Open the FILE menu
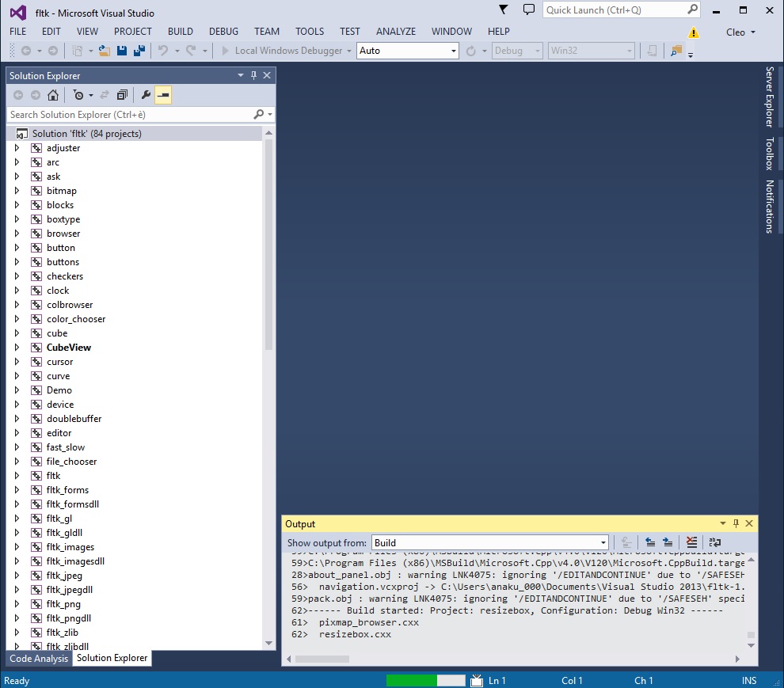 click(x=18, y=32)
